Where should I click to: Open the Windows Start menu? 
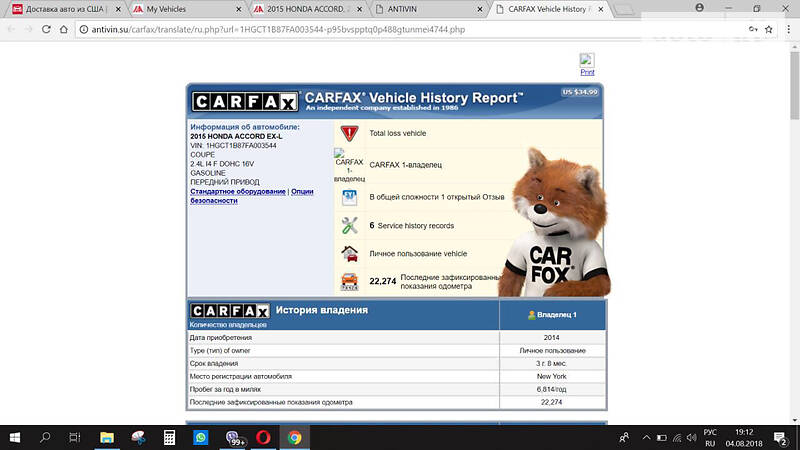click(x=15, y=437)
